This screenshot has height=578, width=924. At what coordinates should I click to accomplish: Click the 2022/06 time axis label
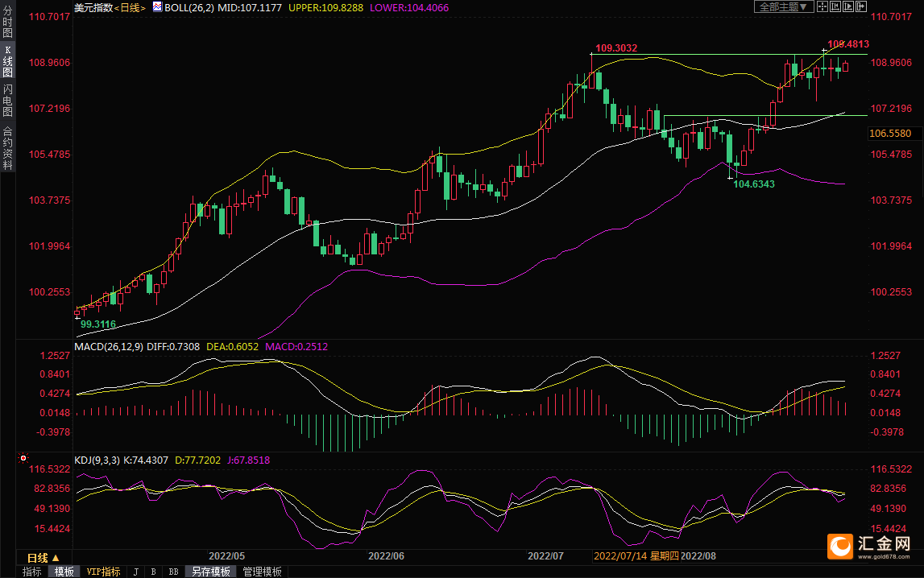pyautogui.click(x=386, y=556)
